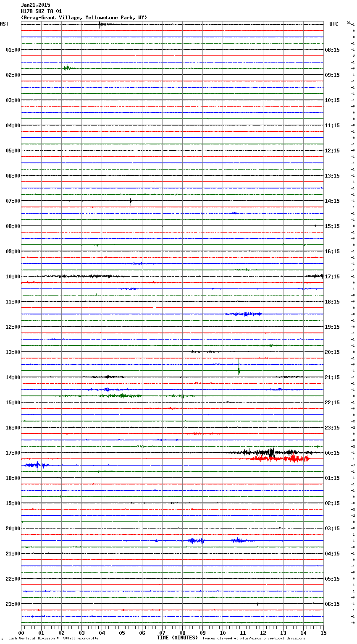
Task: Click the 02:00 MST hour label
Action: [x=13, y=75]
